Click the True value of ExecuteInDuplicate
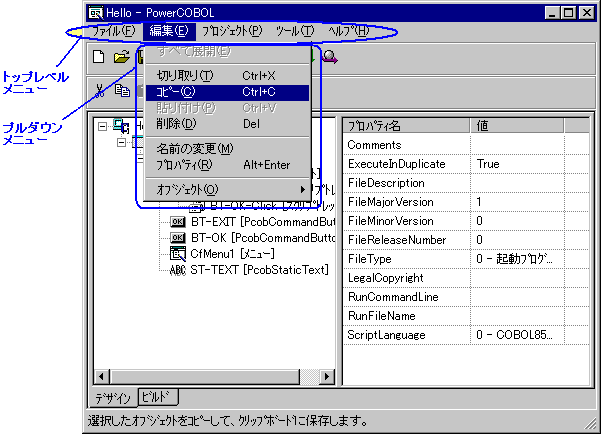The image size is (601, 434). (488, 164)
